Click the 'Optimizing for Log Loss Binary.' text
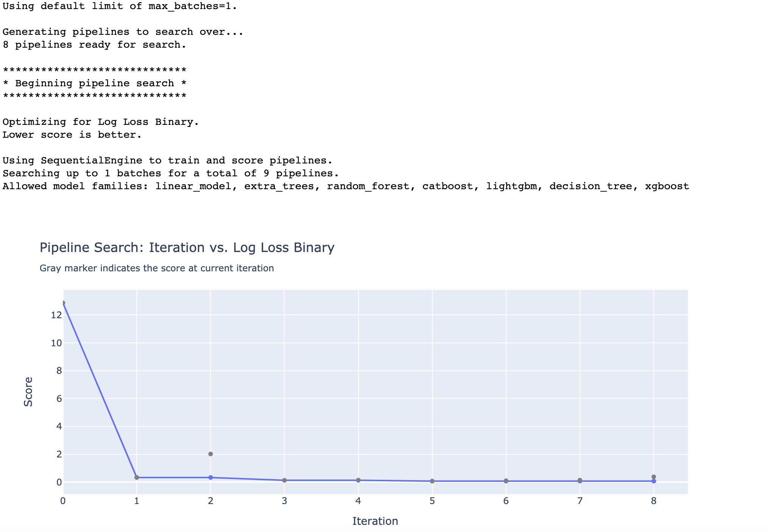Image resolution: width=767 pixels, height=532 pixels. tap(101, 122)
